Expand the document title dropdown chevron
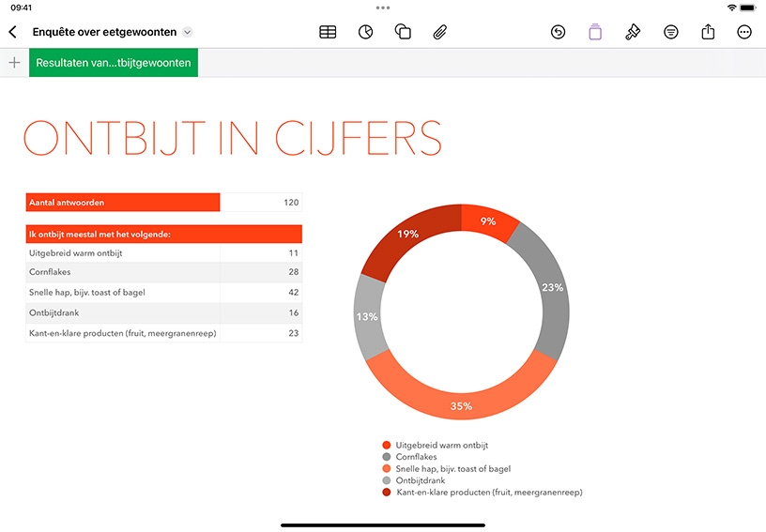Viewport: 766px width, 532px height. [187, 32]
